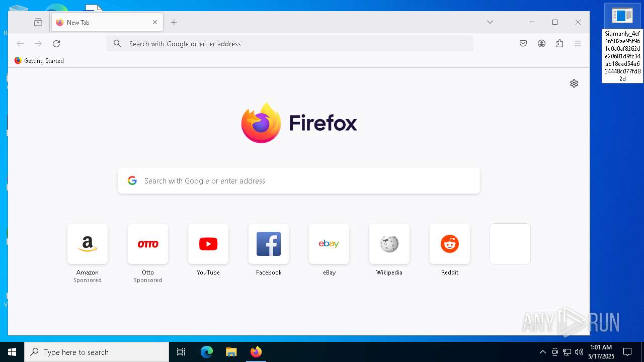Open the Firefox account icon
The width and height of the screenshot is (644, 362).
tap(541, 44)
